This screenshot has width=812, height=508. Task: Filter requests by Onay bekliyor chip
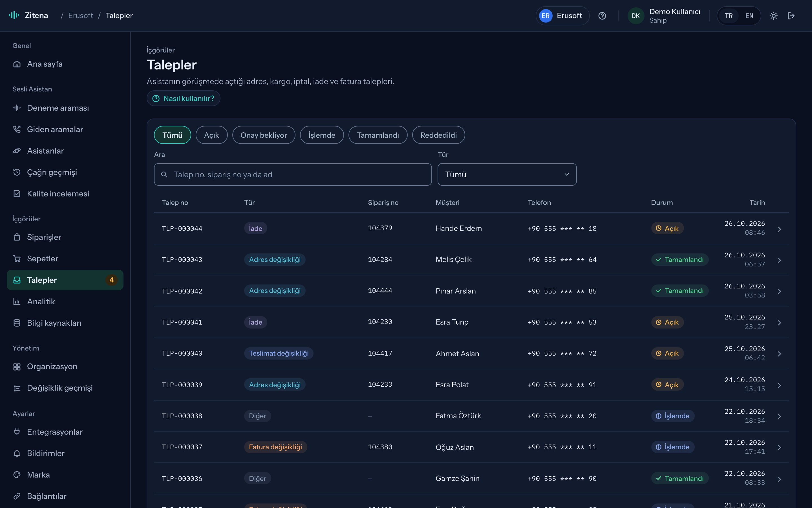[264, 135]
